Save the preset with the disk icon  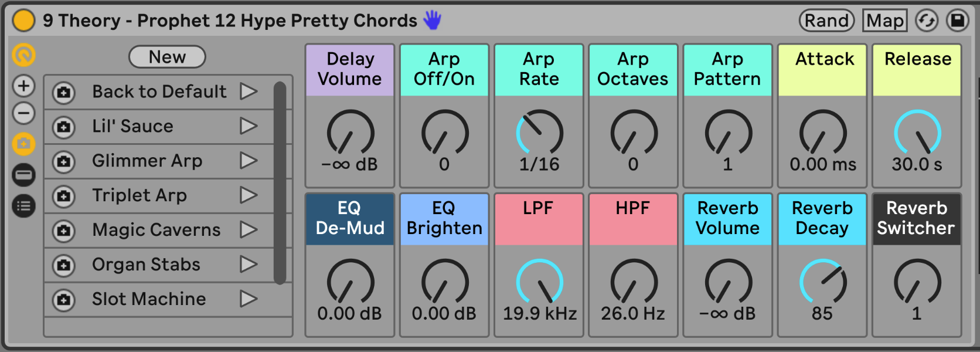(957, 21)
